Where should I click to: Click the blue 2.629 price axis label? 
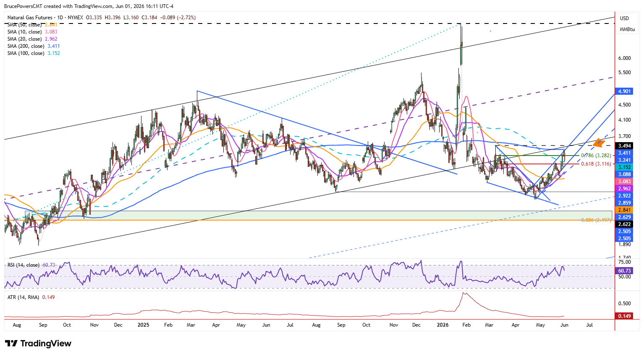(x=624, y=217)
